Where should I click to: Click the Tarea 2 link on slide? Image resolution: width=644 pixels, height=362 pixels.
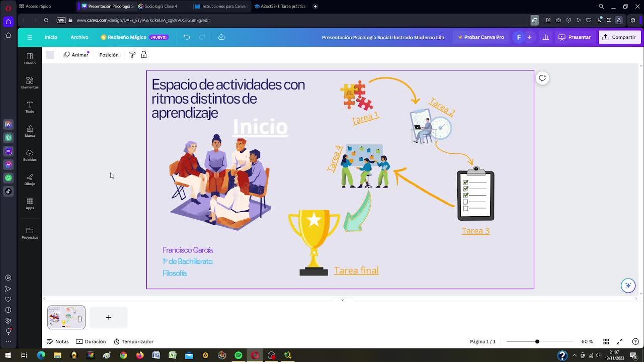[442, 107]
